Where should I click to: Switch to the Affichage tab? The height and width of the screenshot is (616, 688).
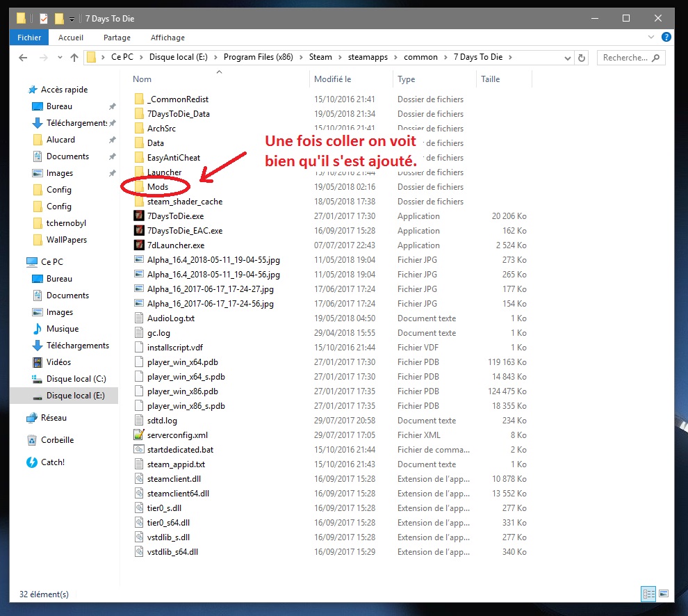coord(167,38)
